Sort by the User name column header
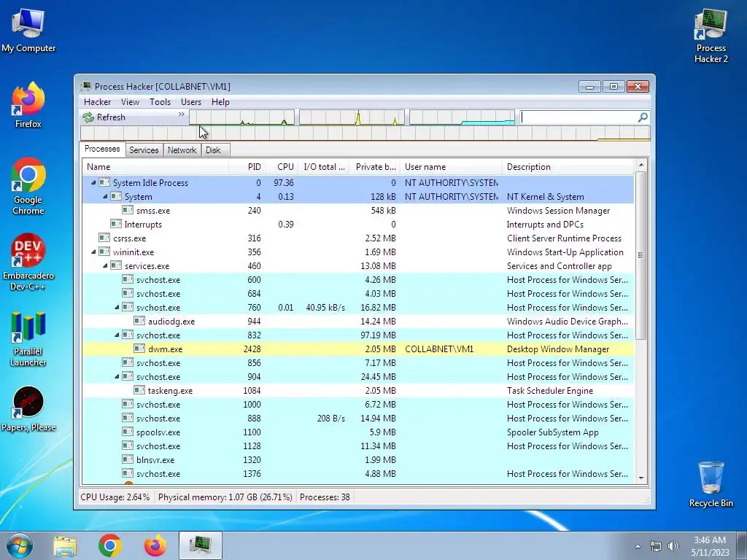The width and height of the screenshot is (747, 560). (x=451, y=167)
